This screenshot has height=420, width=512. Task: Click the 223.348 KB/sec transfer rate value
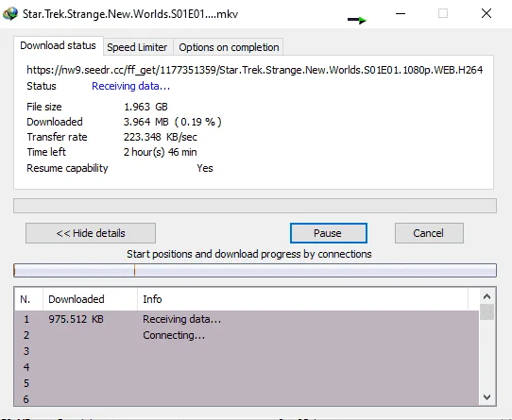coord(161,137)
